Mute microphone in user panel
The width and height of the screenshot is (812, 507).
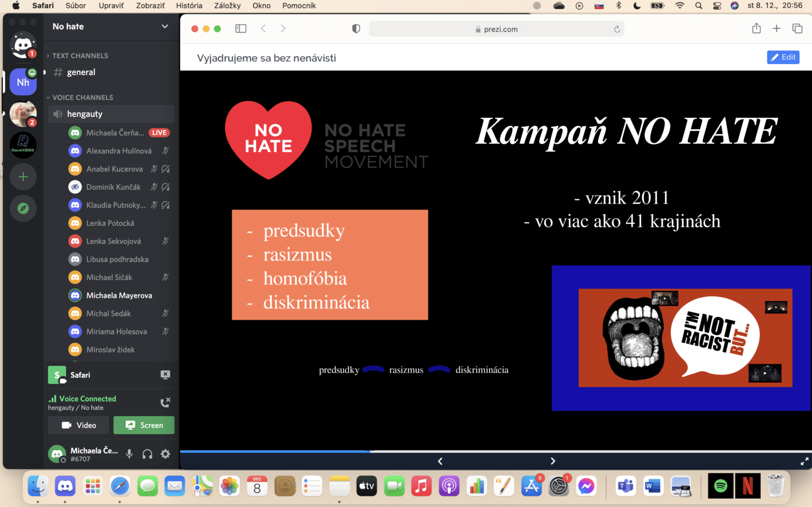point(129,454)
